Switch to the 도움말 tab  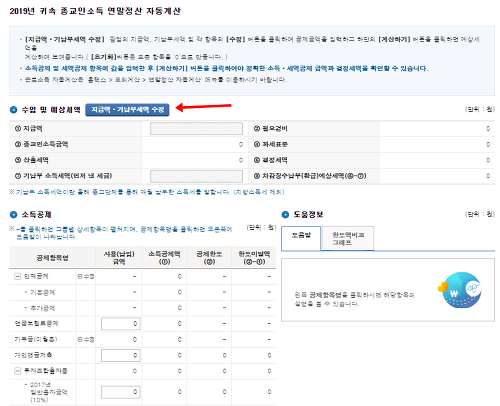[301, 238]
